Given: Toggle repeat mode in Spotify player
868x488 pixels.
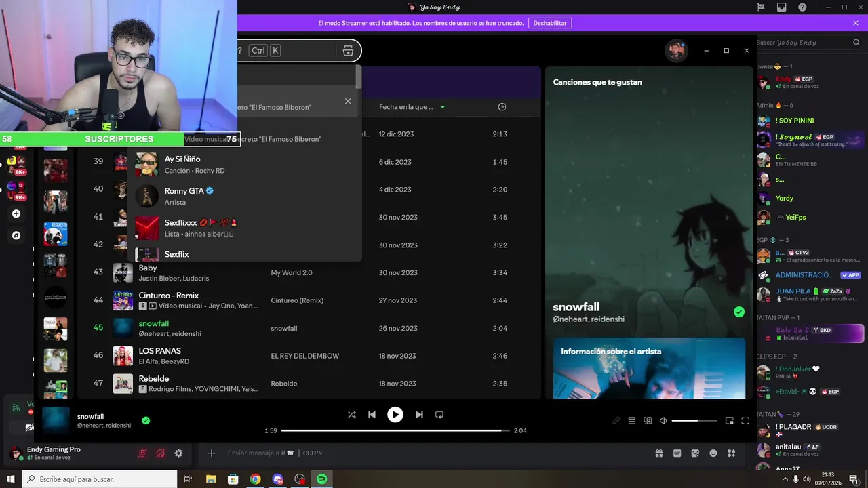Looking at the screenshot, I should (439, 415).
